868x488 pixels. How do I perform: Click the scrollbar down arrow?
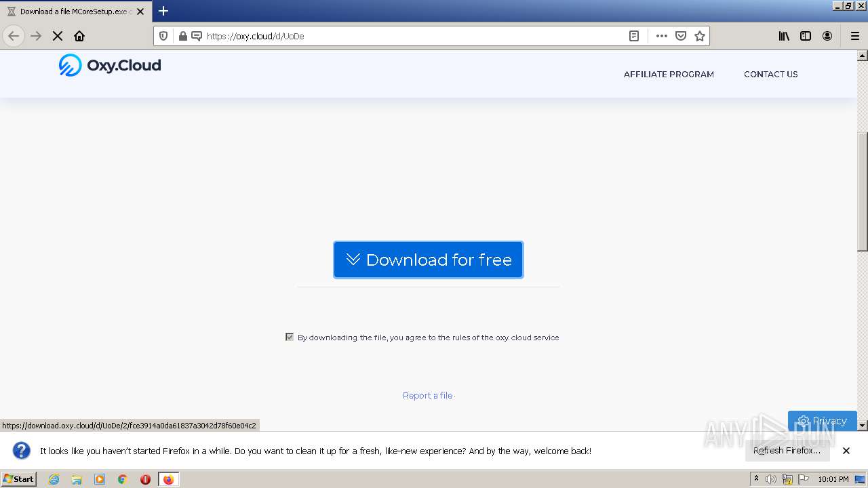pyautogui.click(x=863, y=426)
